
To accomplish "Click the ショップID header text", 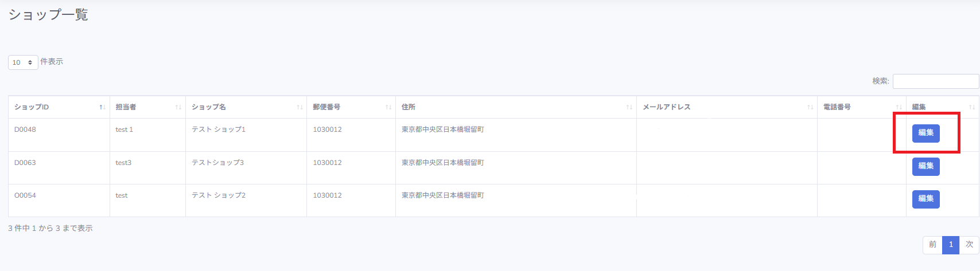I will 32,107.
